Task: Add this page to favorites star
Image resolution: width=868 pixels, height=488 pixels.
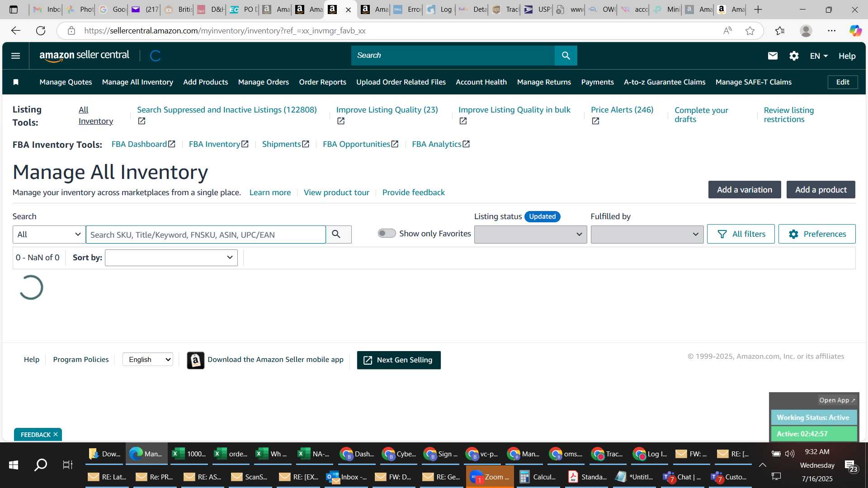Action: point(750,30)
